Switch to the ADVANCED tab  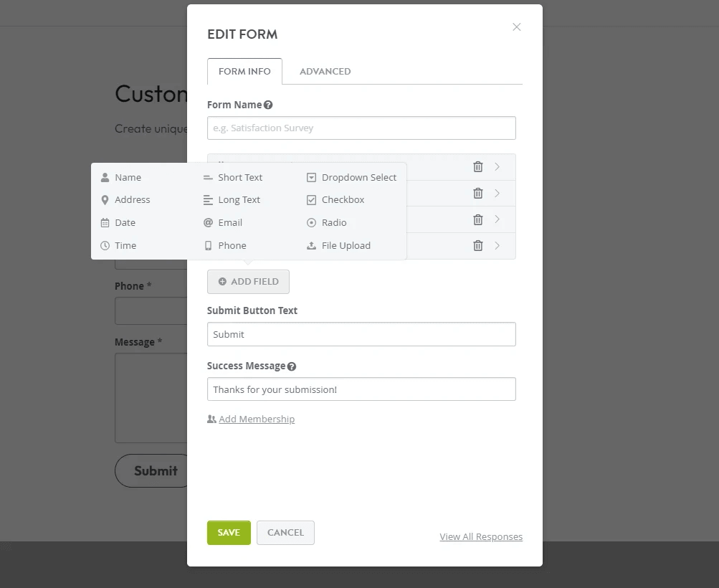325,71
